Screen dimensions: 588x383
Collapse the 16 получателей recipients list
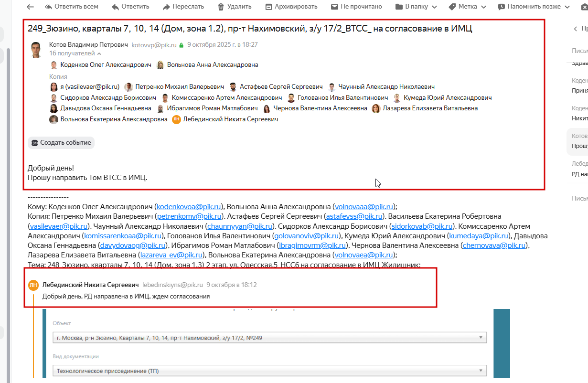(x=75, y=53)
